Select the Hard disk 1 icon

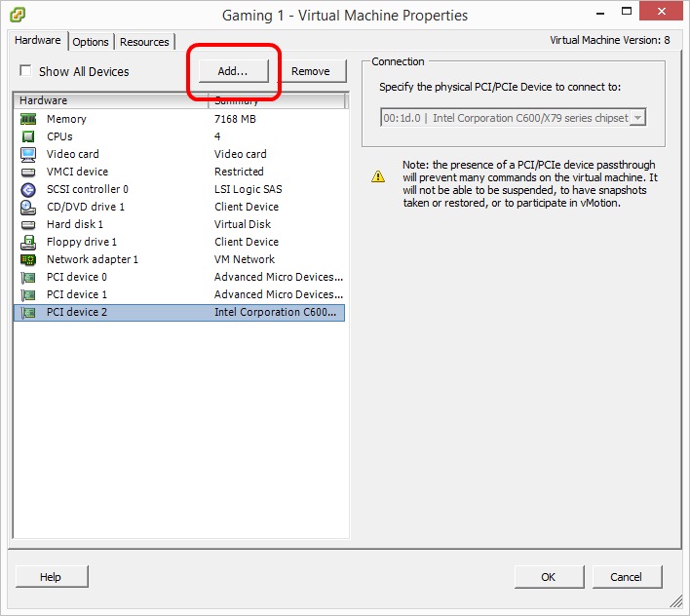click(28, 224)
